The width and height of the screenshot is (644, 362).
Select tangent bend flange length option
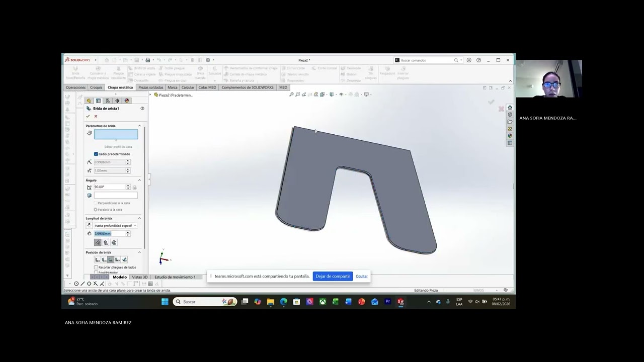pos(114,242)
